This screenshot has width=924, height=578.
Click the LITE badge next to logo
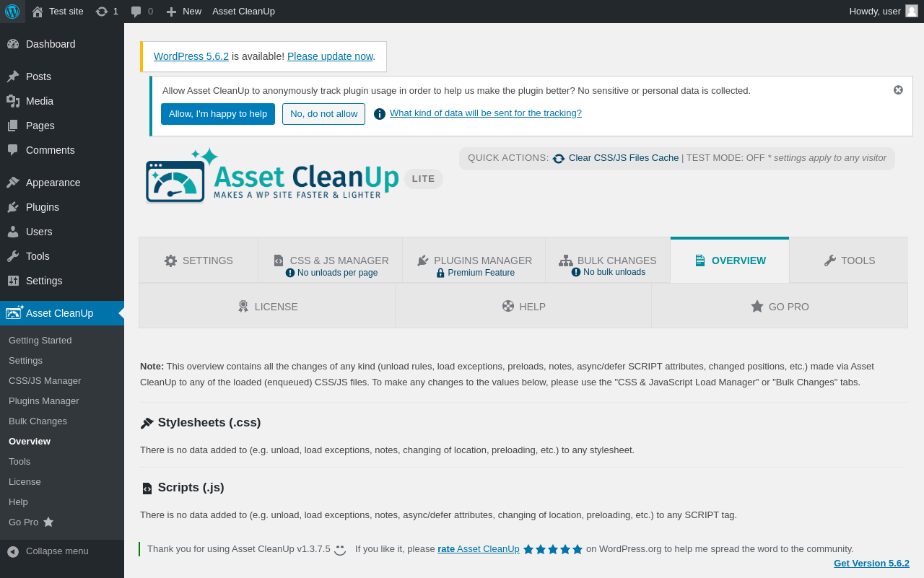424,179
